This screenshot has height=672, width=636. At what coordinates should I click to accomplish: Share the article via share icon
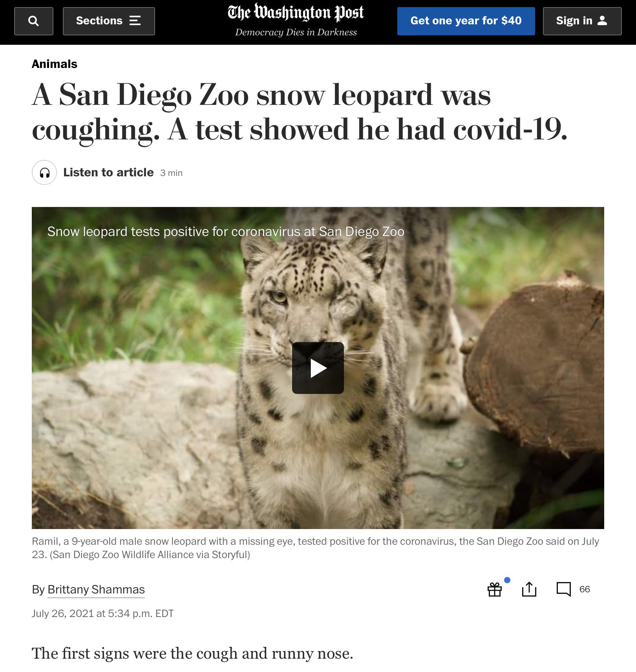(529, 589)
